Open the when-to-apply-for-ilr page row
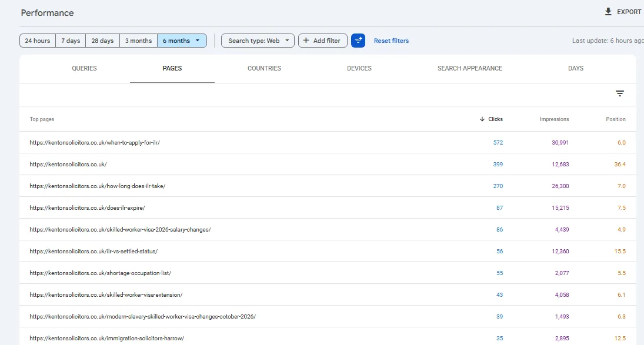The height and width of the screenshot is (345, 644). pos(328,142)
